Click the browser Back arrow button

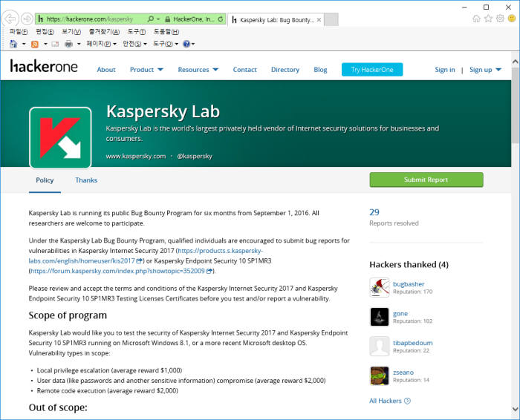pyautogui.click(x=10, y=19)
